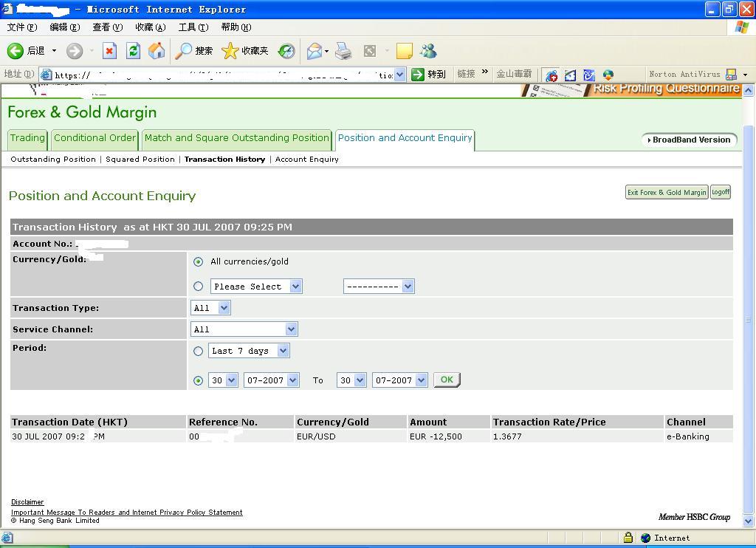Open the Please Select currency dropdown
The image size is (756, 548).
(x=256, y=286)
